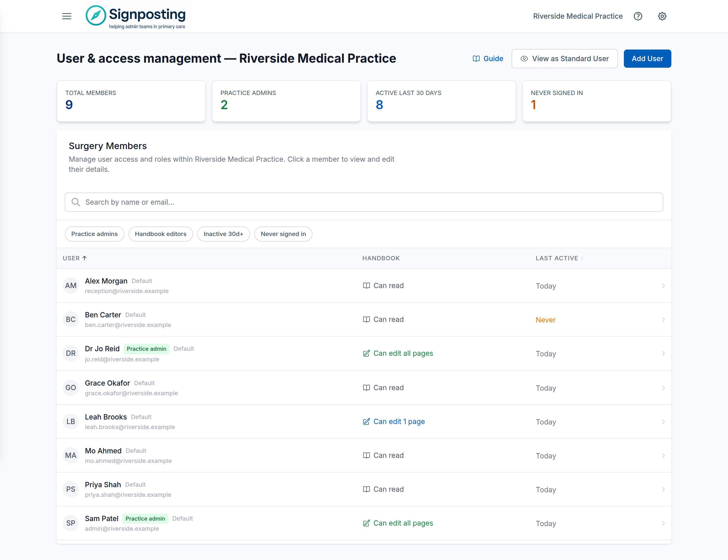
Task: Expand Ben Carter's row chevron
Action: [663, 320]
